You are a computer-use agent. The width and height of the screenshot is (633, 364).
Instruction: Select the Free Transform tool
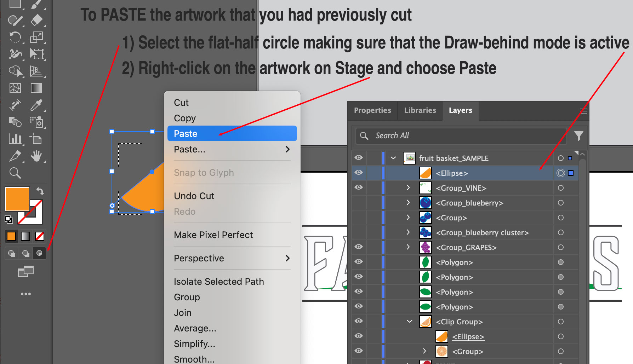36,54
